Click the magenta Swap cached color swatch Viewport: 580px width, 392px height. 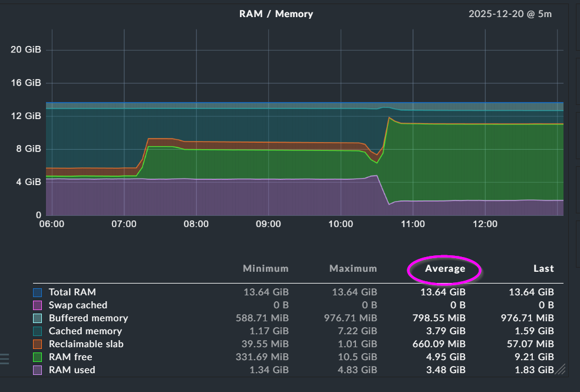[38, 305]
